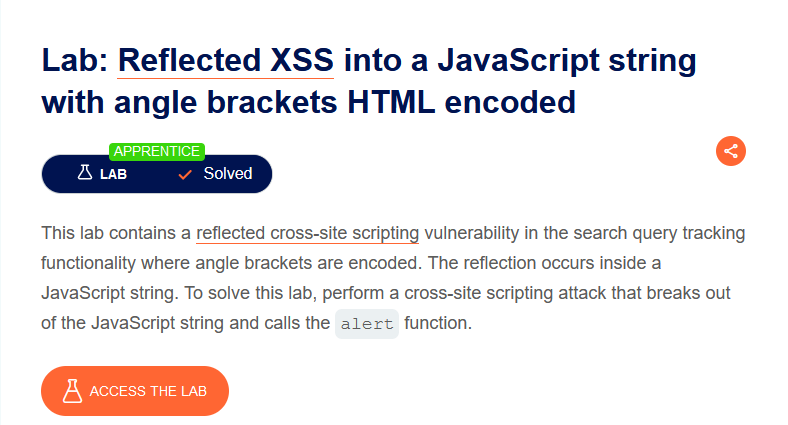Click the Solved status text
Screen dimensions: 788x425
click(x=228, y=174)
